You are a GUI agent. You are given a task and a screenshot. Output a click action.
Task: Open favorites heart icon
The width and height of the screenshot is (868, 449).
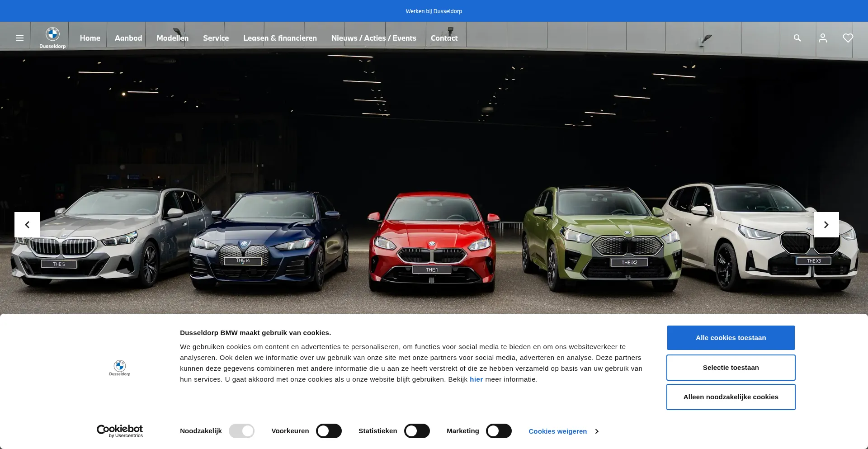[x=848, y=38]
